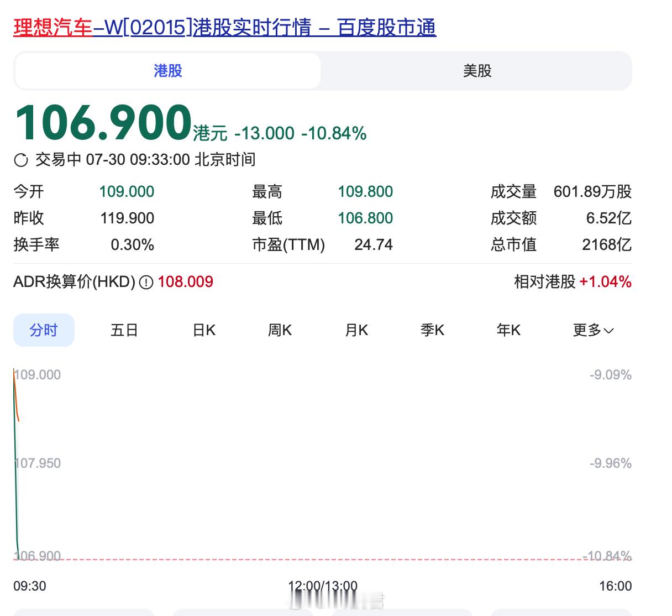The image size is (672, 616).
Task: Open the 理想汽车-W[02015] 百度股市通 title link
Action: (224, 27)
